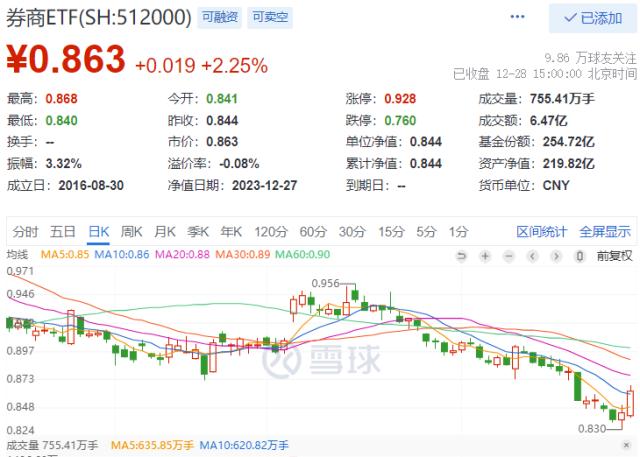The image size is (640, 457).
Task: Click the 0.830 low marker on chart
Action: pos(592,429)
